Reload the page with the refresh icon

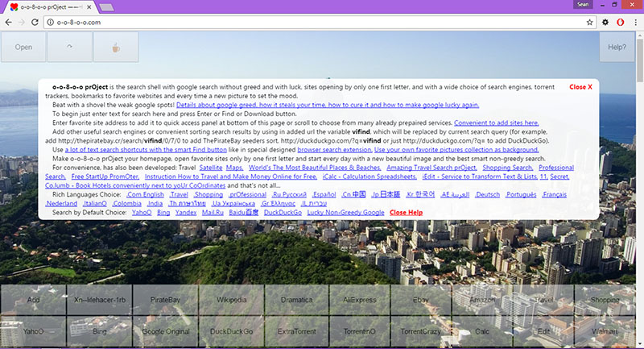35,23
